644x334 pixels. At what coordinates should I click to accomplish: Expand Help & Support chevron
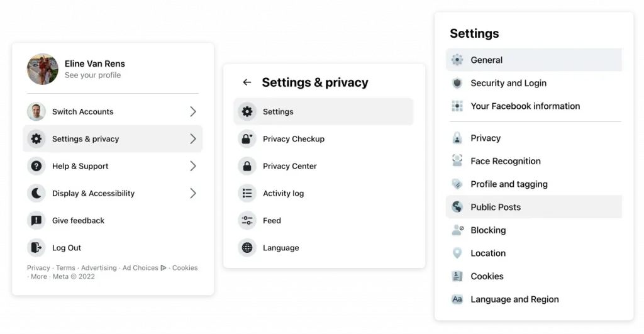tap(193, 166)
